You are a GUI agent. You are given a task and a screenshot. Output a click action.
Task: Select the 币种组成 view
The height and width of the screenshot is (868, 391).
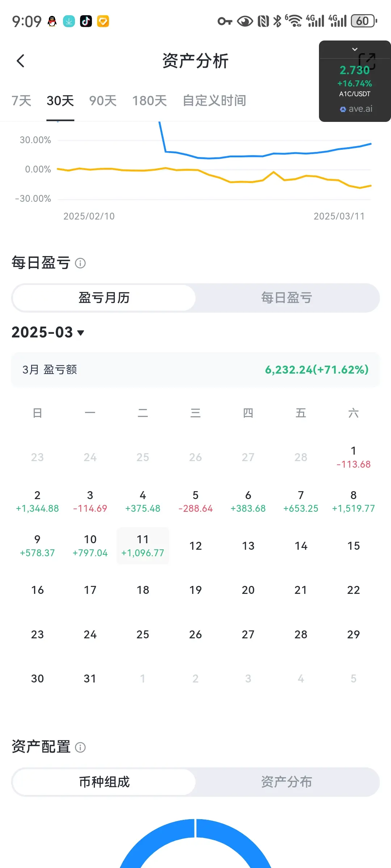104,782
